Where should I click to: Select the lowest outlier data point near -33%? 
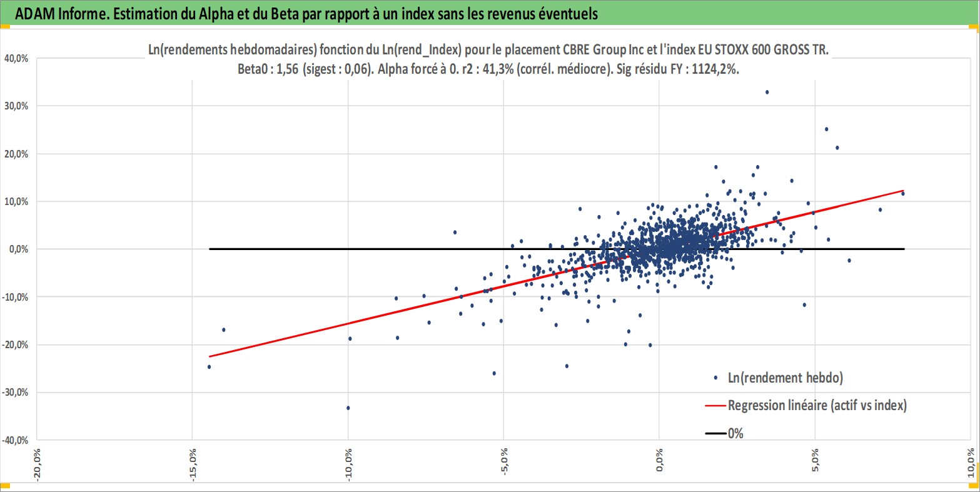click(348, 408)
